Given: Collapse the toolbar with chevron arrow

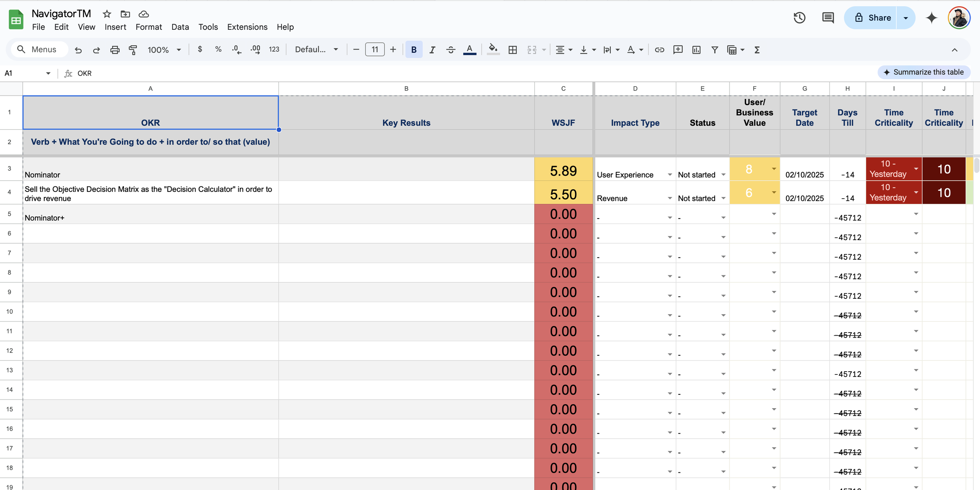Looking at the screenshot, I should tap(955, 50).
